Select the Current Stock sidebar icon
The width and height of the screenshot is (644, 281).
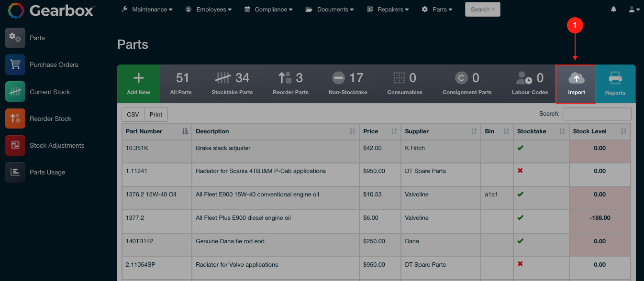pyautogui.click(x=15, y=91)
